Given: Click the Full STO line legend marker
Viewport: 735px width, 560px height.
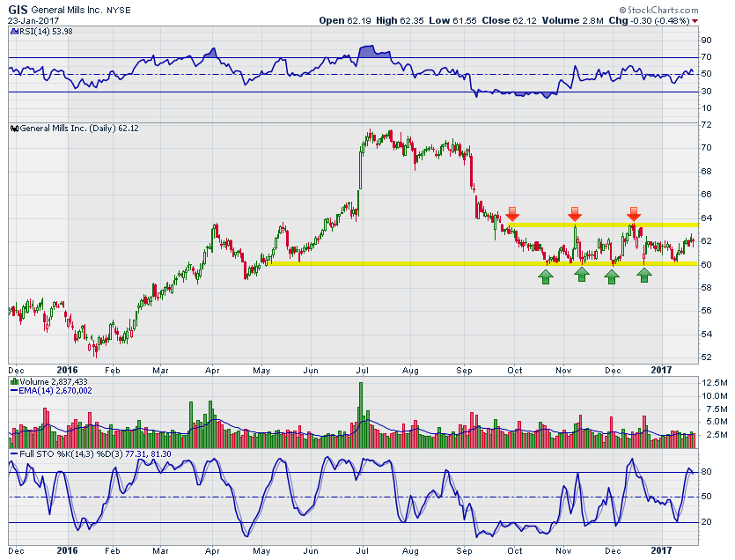Looking at the screenshot, I should [x=15, y=454].
